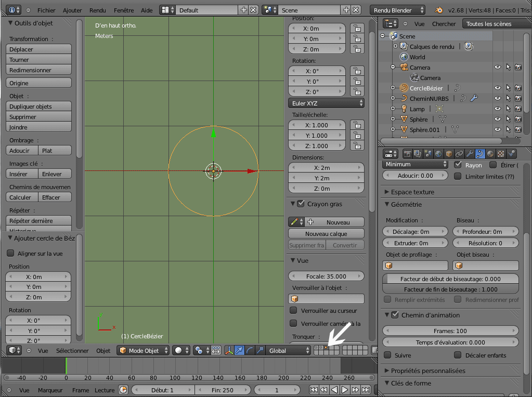Image resolution: width=532 pixels, height=397 pixels.
Task: Click the lock icon for Rotation Z
Action: coord(357,91)
